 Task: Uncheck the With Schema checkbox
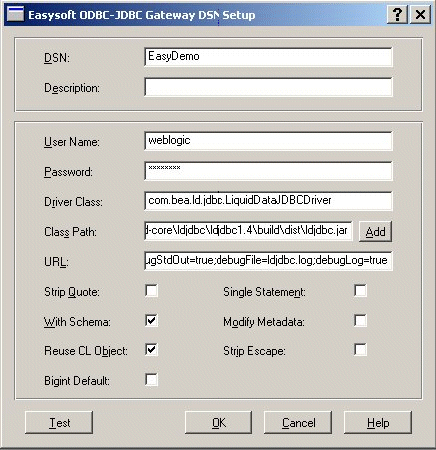tap(152, 321)
